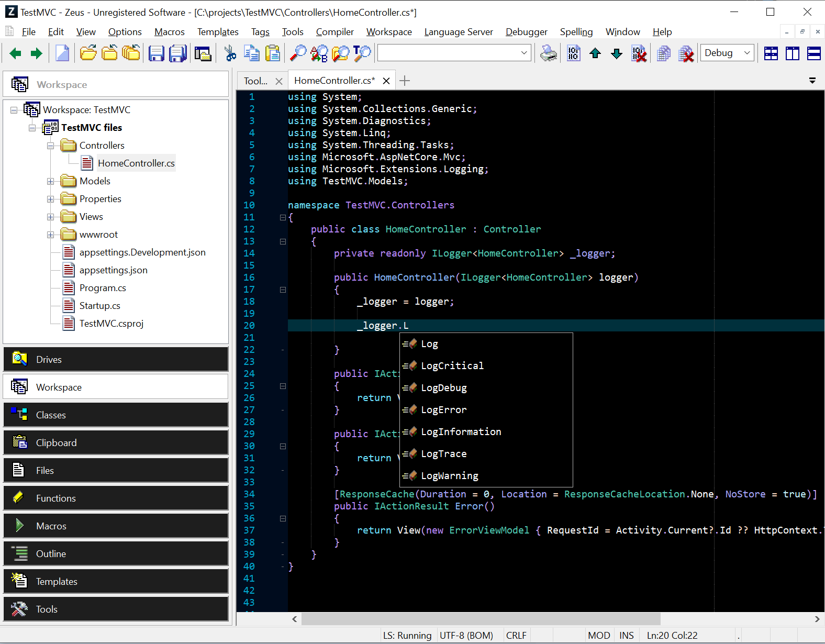Save all files with the double floppy icon
Viewport: 825px width, 644px height.
tap(178, 53)
